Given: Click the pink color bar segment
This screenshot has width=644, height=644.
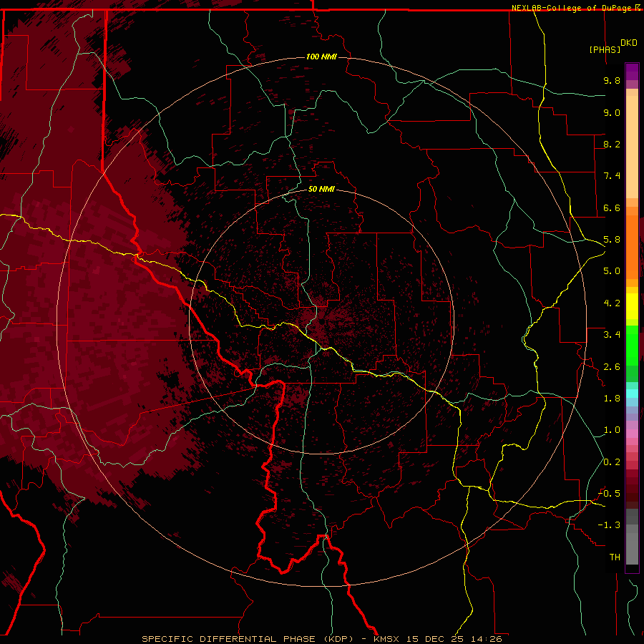Looking at the screenshot, I should 632,434.
